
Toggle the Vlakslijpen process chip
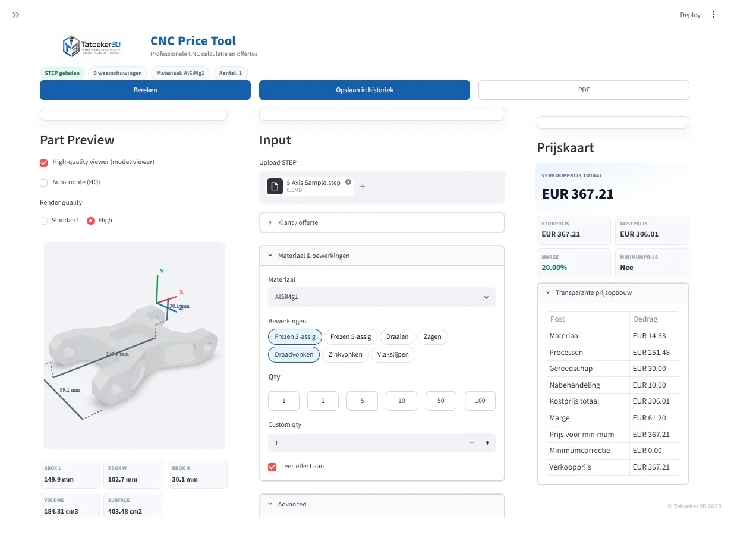[x=393, y=355]
